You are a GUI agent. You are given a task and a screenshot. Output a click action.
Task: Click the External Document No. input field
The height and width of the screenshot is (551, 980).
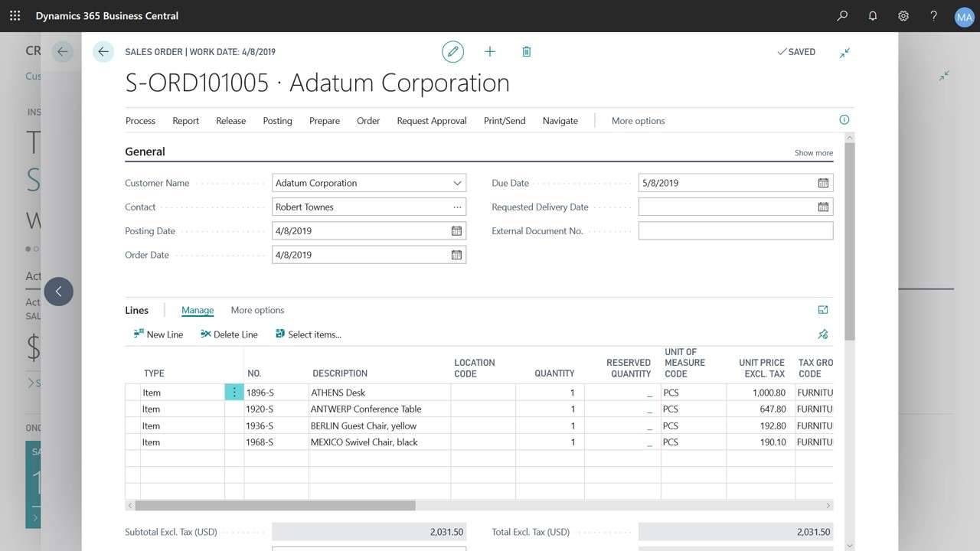click(x=736, y=230)
